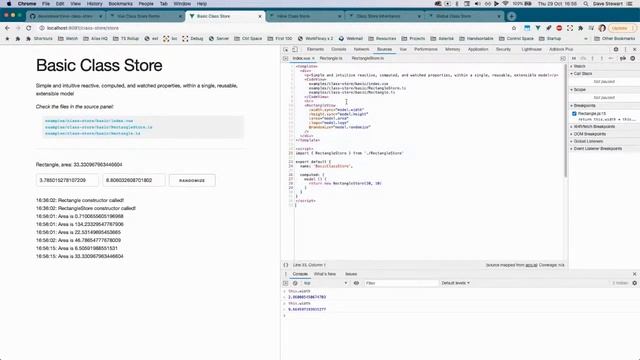Click the Vue devtools extension icon
This screenshot has height=360, width=640.
point(538,28)
